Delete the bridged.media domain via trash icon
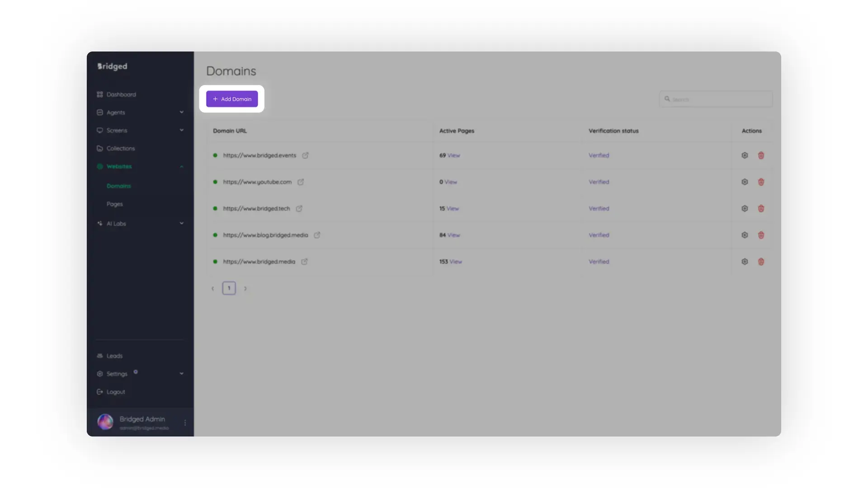The image size is (868, 488). [x=761, y=262]
